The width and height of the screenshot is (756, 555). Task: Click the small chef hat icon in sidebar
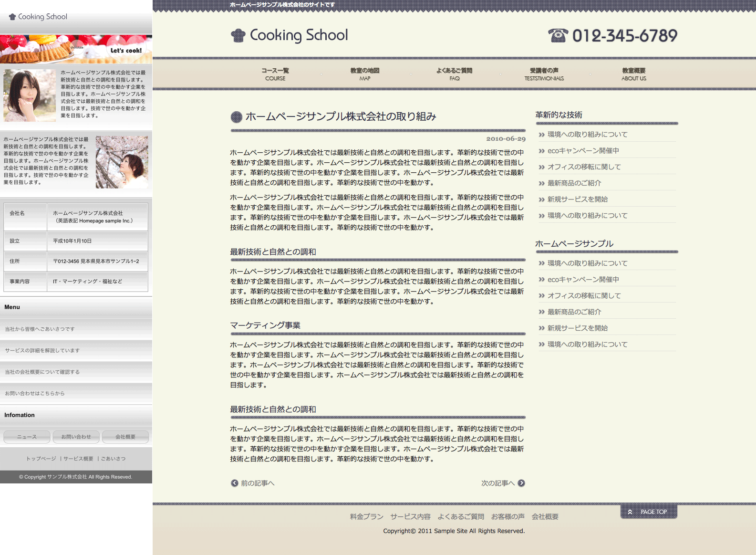point(12,17)
